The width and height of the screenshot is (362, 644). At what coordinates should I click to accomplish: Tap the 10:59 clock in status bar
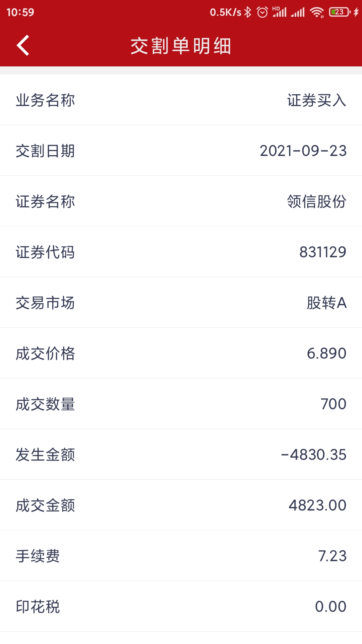point(20,12)
